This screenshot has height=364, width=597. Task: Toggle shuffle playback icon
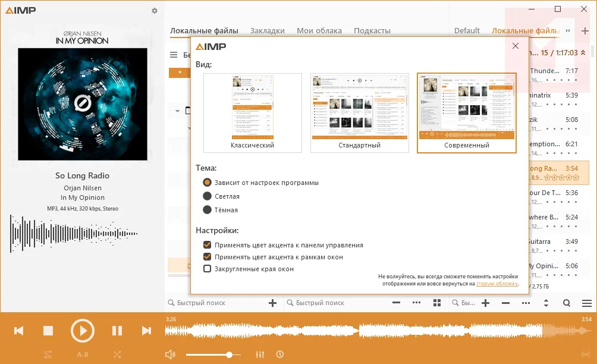click(x=117, y=354)
